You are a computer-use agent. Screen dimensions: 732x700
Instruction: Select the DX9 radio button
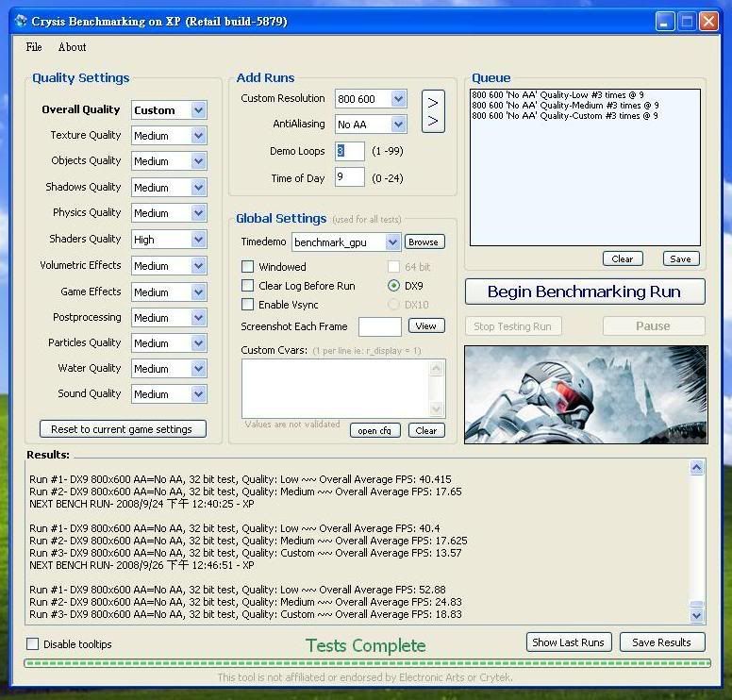[x=393, y=285]
